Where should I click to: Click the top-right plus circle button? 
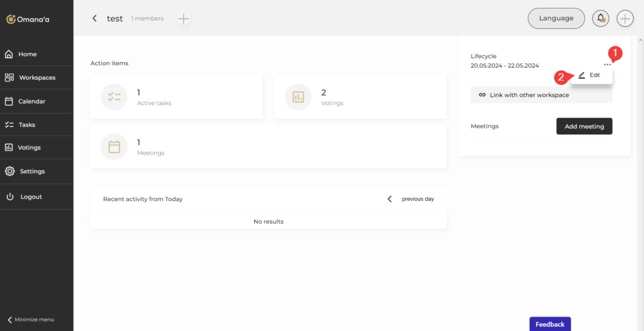[625, 18]
